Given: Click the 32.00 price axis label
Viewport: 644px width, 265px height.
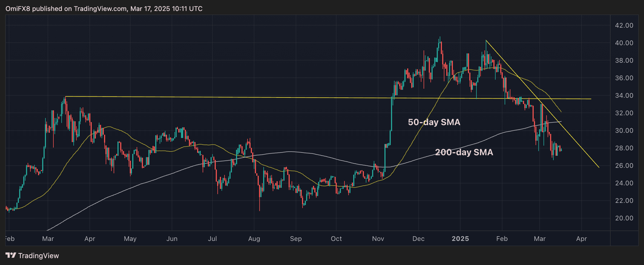Looking at the screenshot, I should coord(624,113).
